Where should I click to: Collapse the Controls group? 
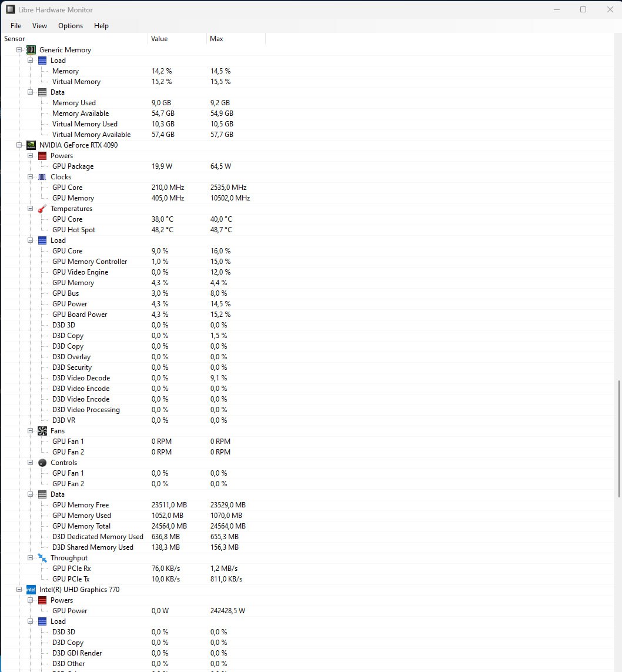(x=30, y=463)
